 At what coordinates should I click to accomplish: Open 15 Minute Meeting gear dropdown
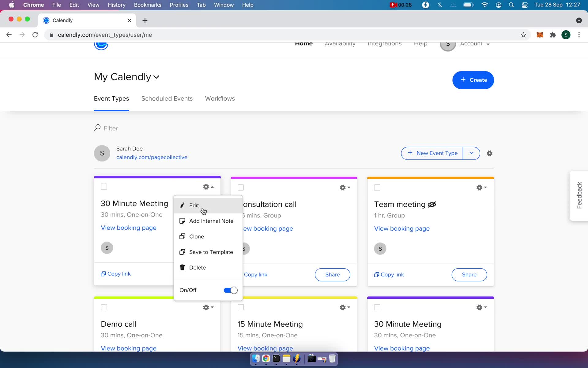point(345,307)
